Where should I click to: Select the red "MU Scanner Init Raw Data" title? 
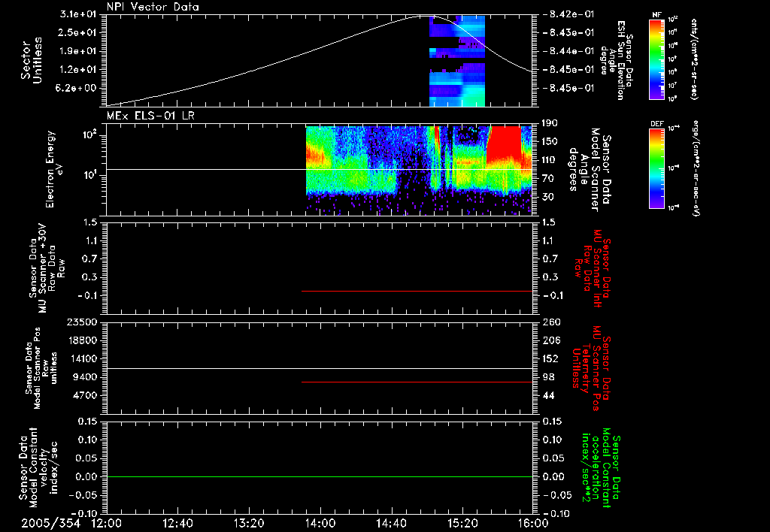[x=593, y=268]
